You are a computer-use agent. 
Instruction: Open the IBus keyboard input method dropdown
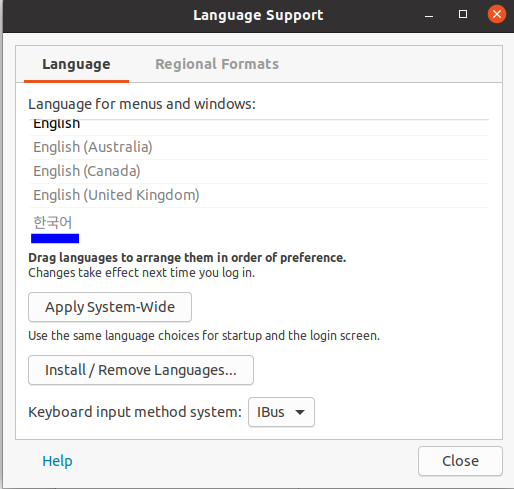[x=281, y=412]
